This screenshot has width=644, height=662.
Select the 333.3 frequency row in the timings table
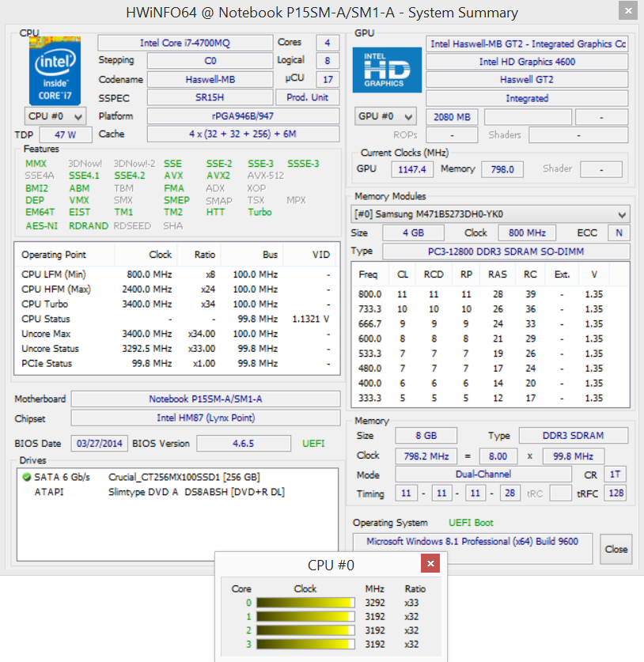490,398
